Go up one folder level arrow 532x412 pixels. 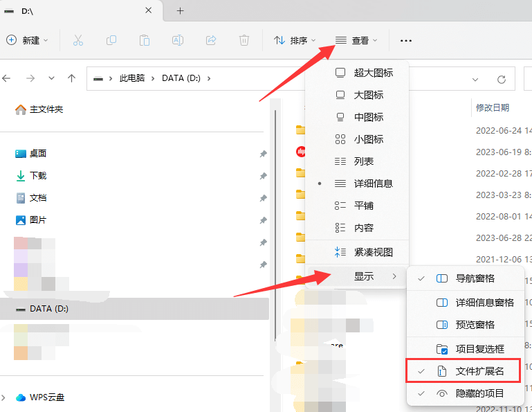71,78
